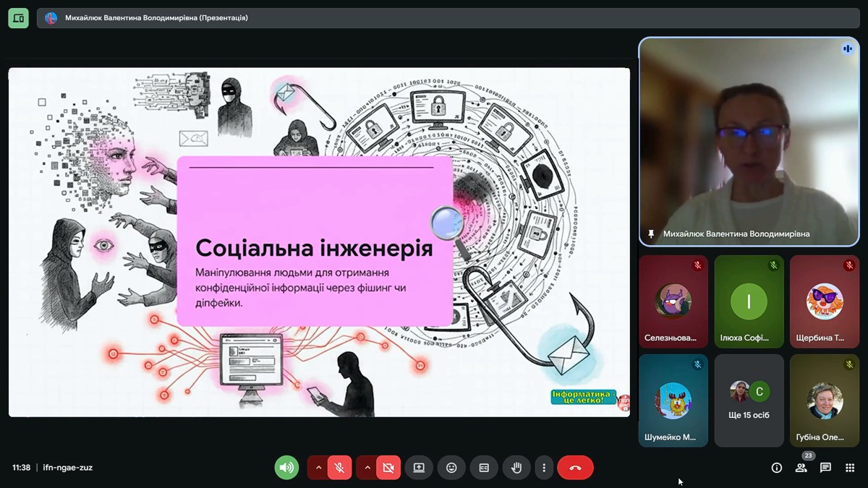Open the three-dot more options menu

[544, 468]
